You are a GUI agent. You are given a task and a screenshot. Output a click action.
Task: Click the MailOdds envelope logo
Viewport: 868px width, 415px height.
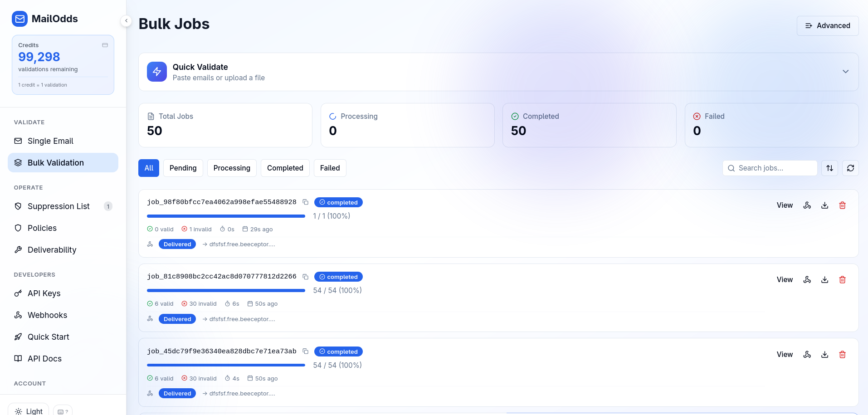(20, 19)
